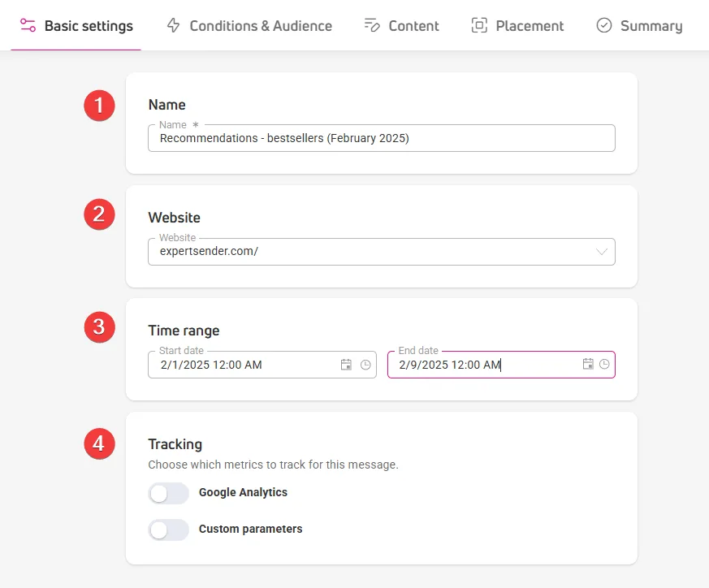Screen dimensions: 709x588
Task: Click the End date input field
Action: coord(501,365)
